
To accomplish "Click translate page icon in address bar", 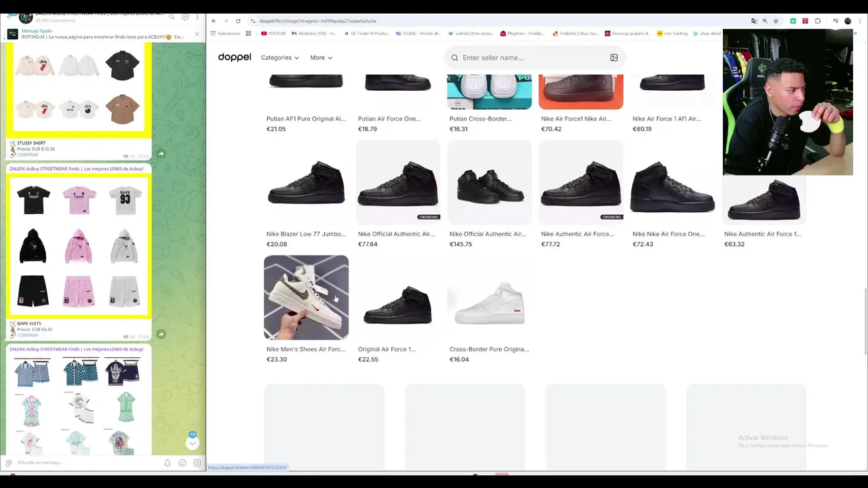I will click(754, 21).
